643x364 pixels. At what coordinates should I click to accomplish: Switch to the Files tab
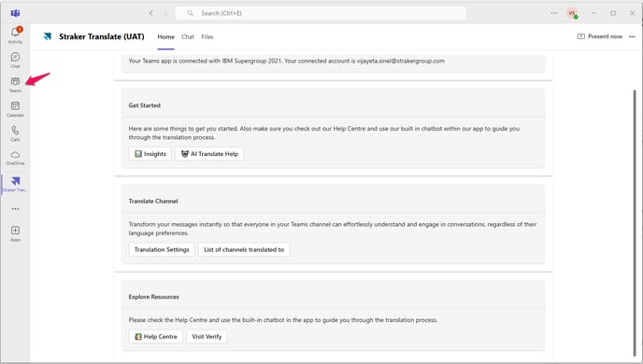click(x=207, y=36)
